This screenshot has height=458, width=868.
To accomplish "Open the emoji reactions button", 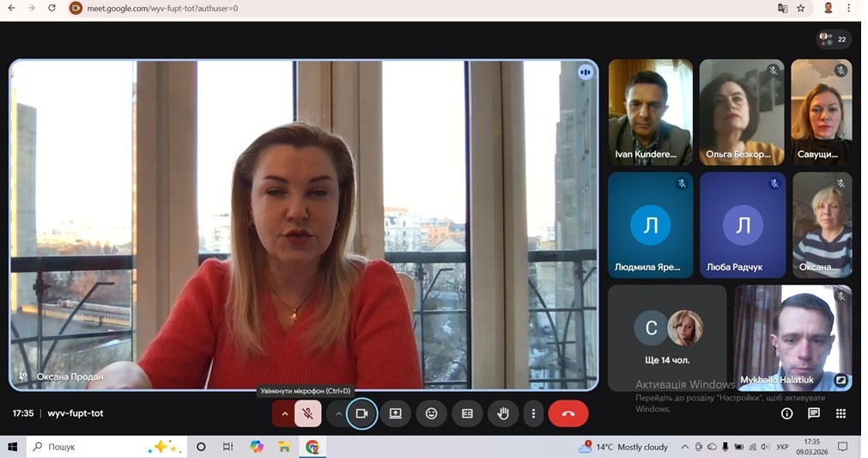I will (431, 413).
